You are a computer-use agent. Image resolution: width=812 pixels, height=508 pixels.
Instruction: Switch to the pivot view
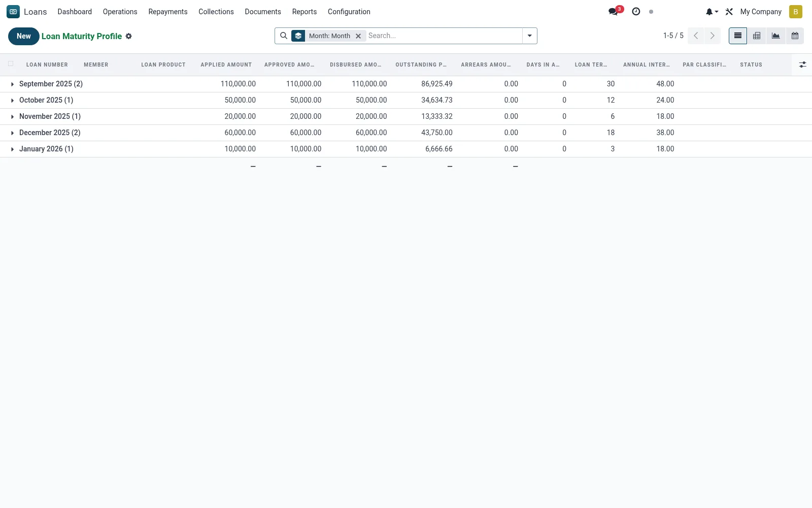(x=757, y=36)
